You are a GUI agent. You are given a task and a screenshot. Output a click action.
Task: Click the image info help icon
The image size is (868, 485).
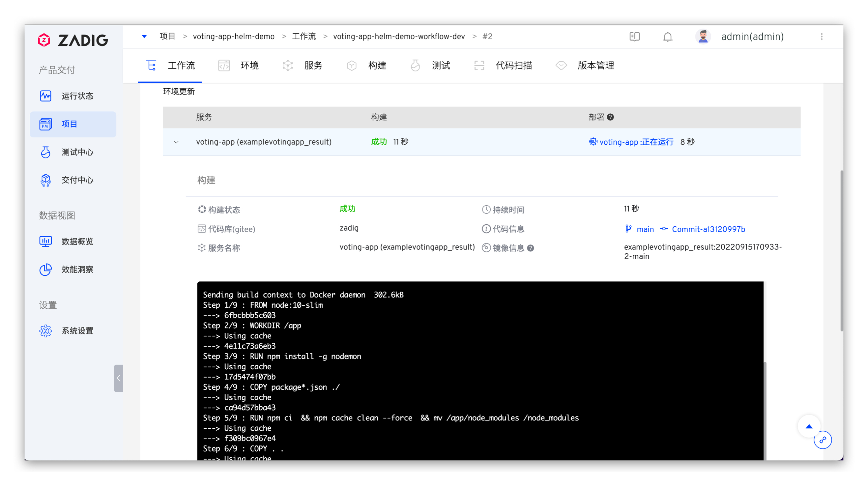530,248
